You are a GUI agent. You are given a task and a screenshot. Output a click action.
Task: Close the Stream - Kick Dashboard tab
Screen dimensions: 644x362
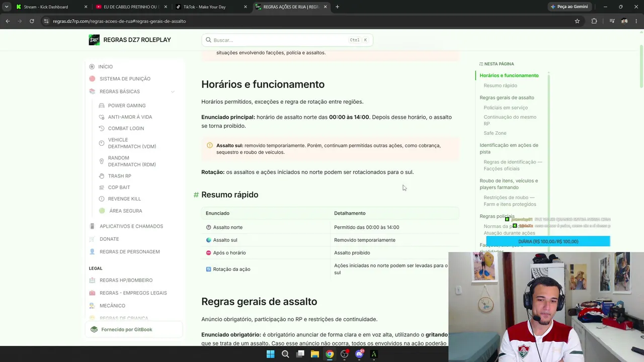click(86, 7)
